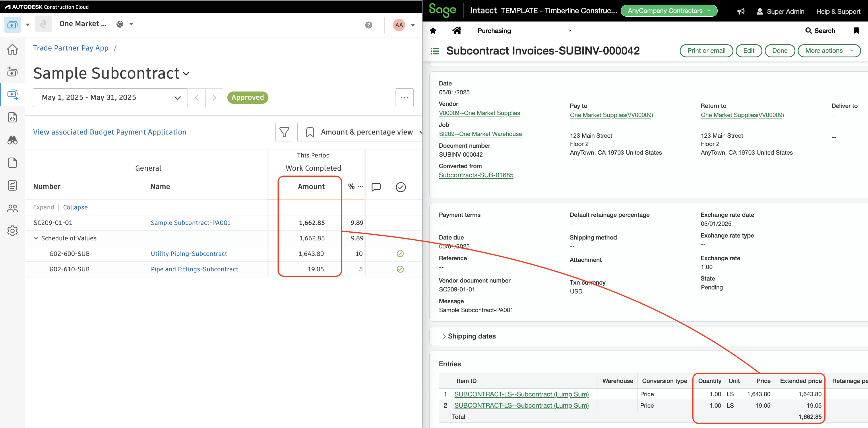This screenshot has height=428, width=868.
Task: Click the binoculars Forecast sidebar icon
Action: click(x=12, y=140)
